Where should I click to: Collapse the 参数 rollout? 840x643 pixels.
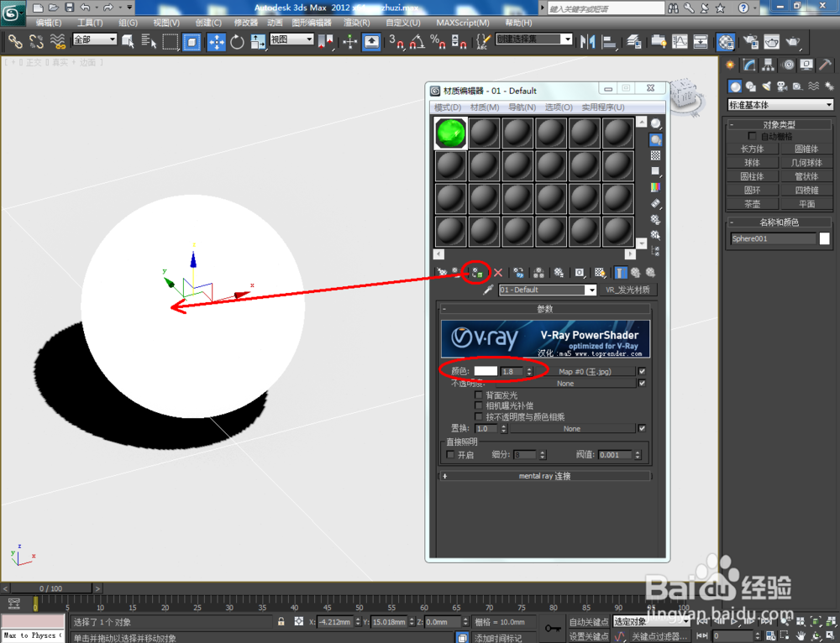pyautogui.click(x=545, y=309)
